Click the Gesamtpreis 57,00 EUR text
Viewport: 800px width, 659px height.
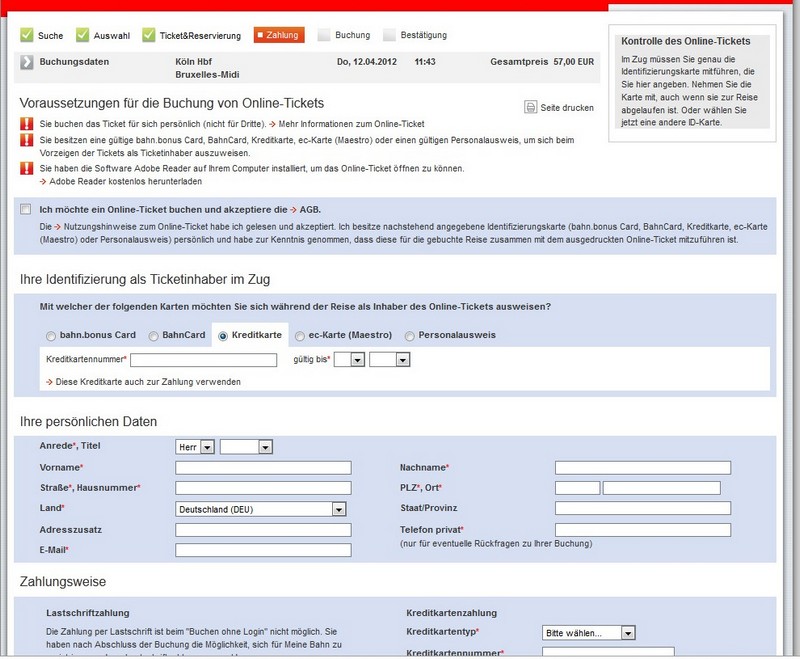point(542,62)
